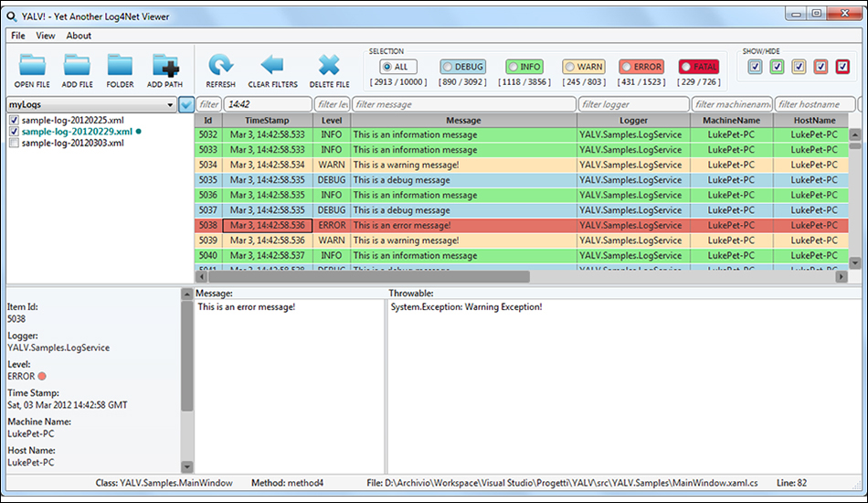868x503 pixels.
Task: Open the View menu
Action: (46, 36)
